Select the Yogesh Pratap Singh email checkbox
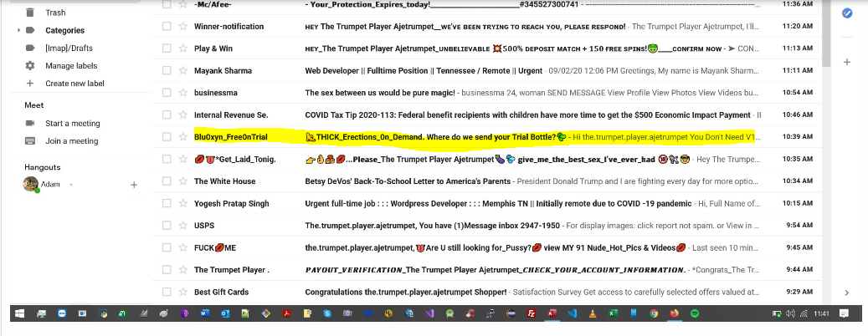 click(167, 203)
